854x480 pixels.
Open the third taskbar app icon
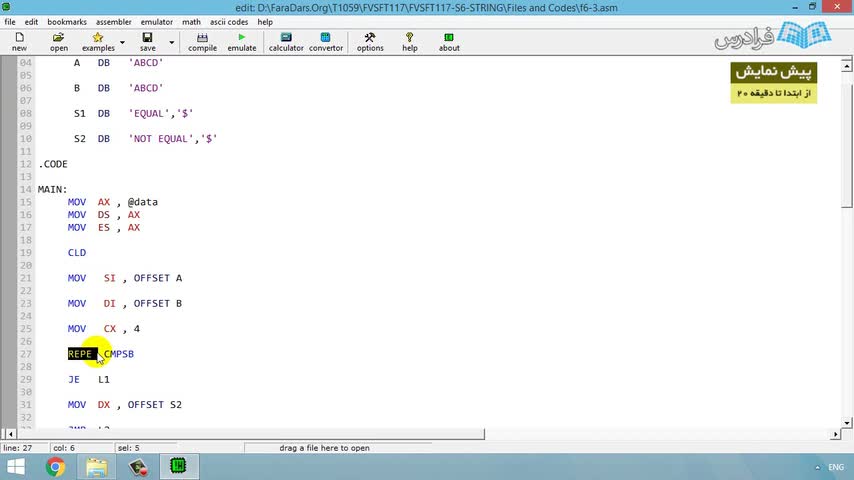click(138, 467)
